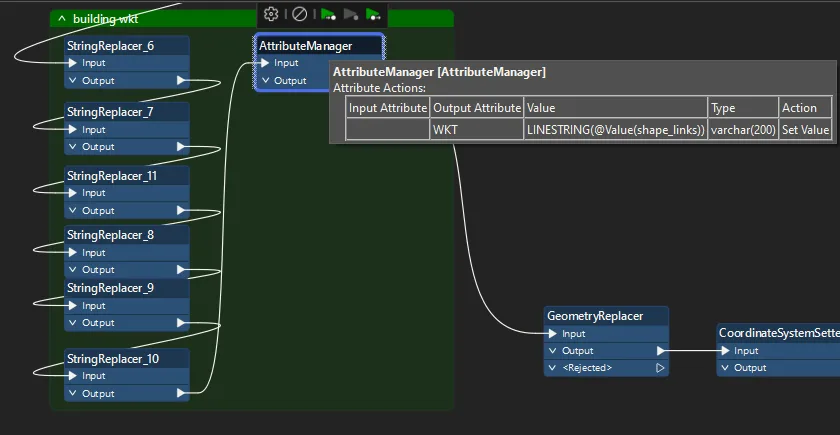
Task: Click the Action column header
Action: click(x=806, y=108)
